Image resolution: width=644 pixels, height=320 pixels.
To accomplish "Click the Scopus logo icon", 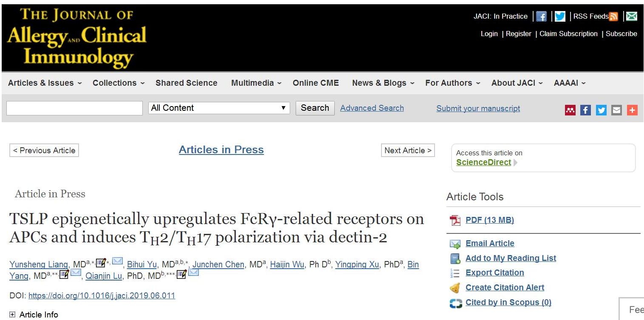I will [455, 303].
